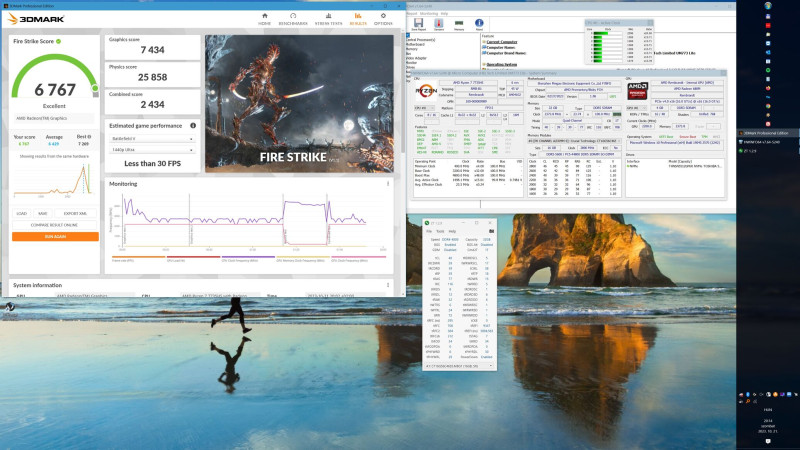The width and height of the screenshot is (800, 450).
Task: Click the Physics score 25 858 value
Action: tap(152, 77)
